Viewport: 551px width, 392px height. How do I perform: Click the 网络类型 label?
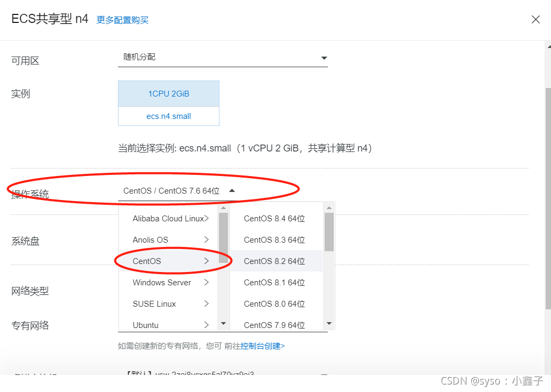click(30, 291)
